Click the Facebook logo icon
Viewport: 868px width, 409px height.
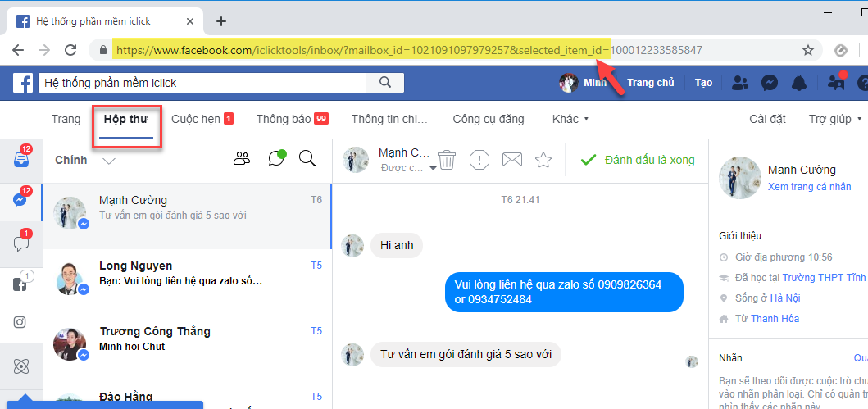[23, 83]
